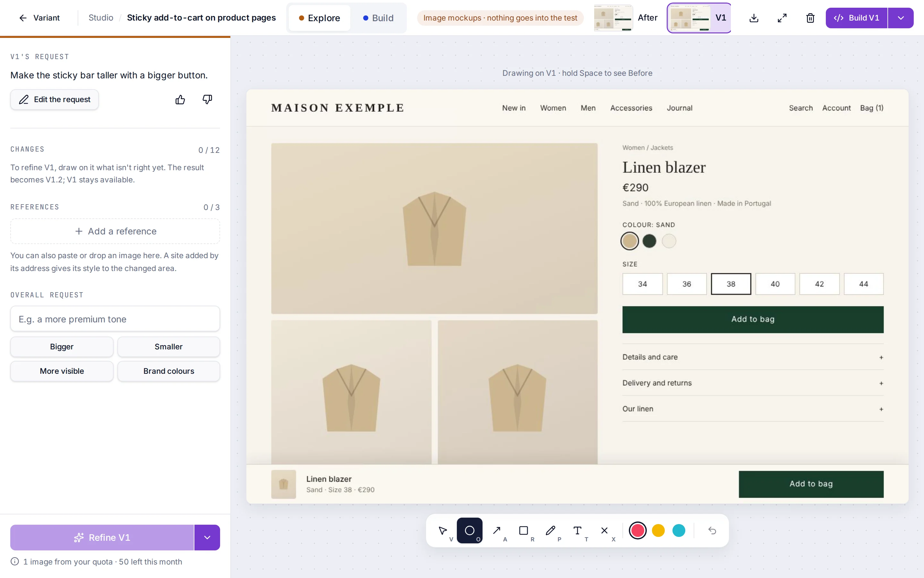Toggle the More visible preset chip

tap(62, 371)
